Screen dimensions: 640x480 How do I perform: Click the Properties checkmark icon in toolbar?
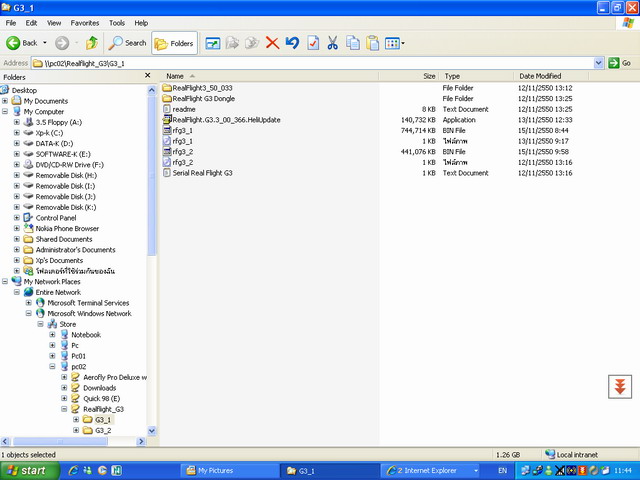click(313, 43)
